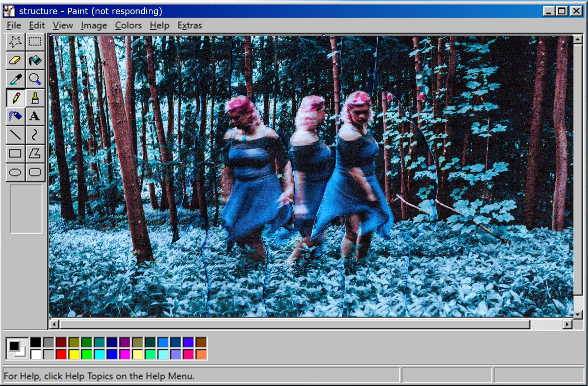
Task: Pick the yellow color swatch
Action: tap(74, 354)
